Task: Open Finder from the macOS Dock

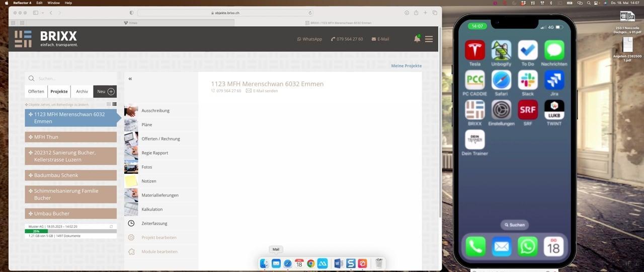Action: pyautogui.click(x=265, y=263)
